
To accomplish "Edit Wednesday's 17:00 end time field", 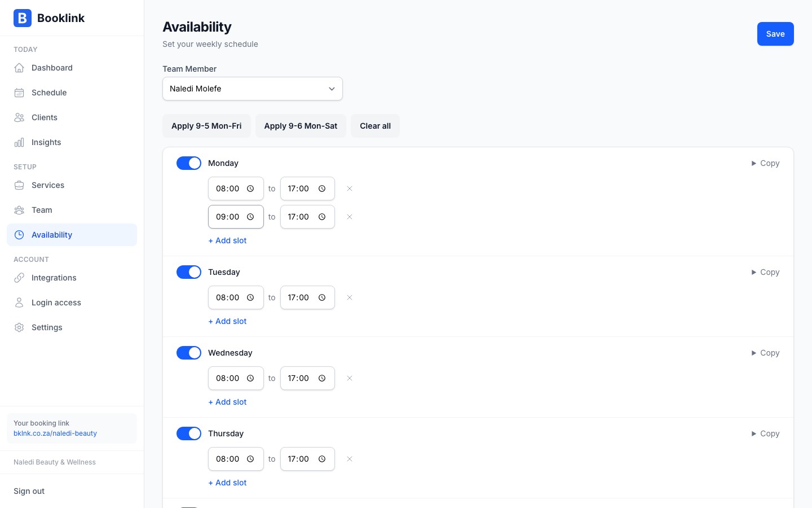I will click(307, 378).
